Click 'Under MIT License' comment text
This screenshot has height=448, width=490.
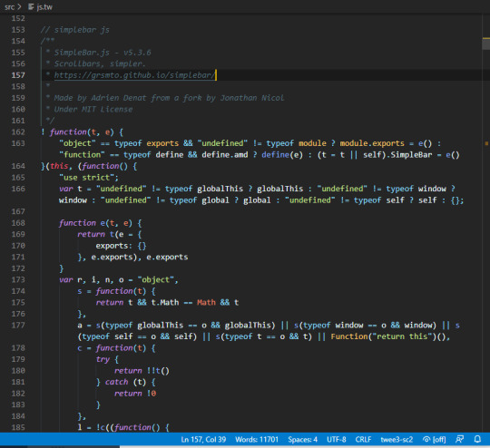tap(93, 109)
